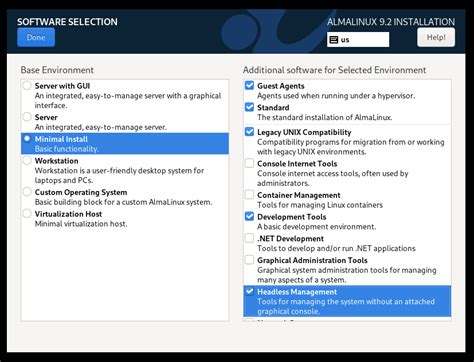Uncheck the Development Tools checkbox

249,216
